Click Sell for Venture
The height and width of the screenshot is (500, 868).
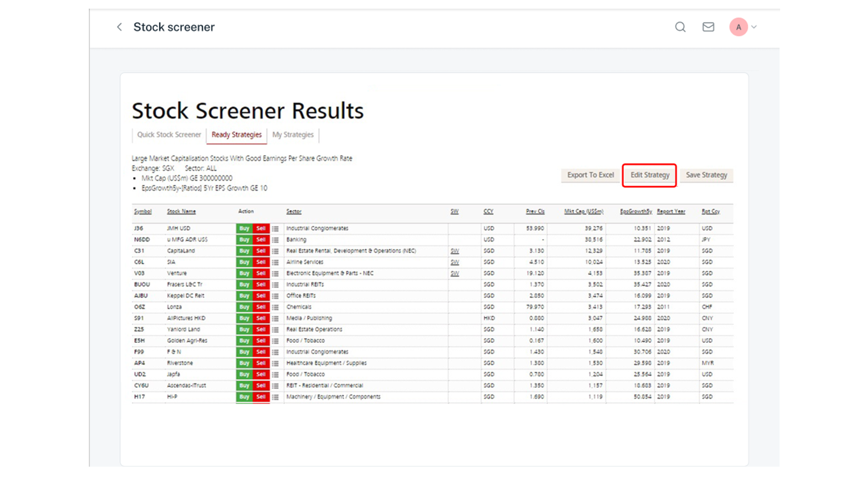click(261, 273)
